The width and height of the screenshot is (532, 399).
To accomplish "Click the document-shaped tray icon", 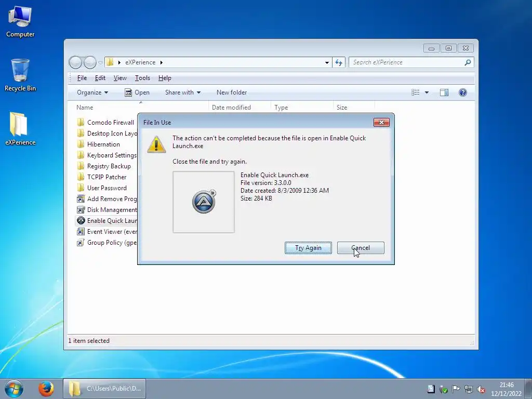I will tap(431, 389).
